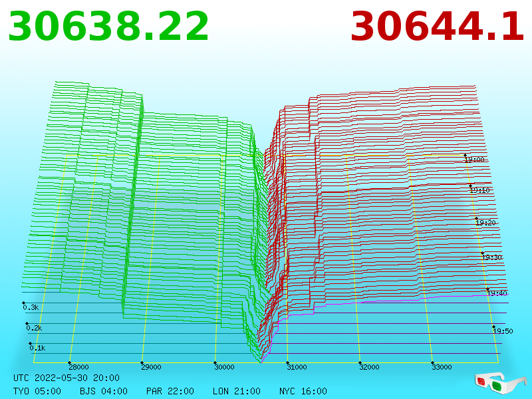Screen dimensions: 532x399
Task: Click the 19:00 time axis marker
Action: (x=475, y=160)
